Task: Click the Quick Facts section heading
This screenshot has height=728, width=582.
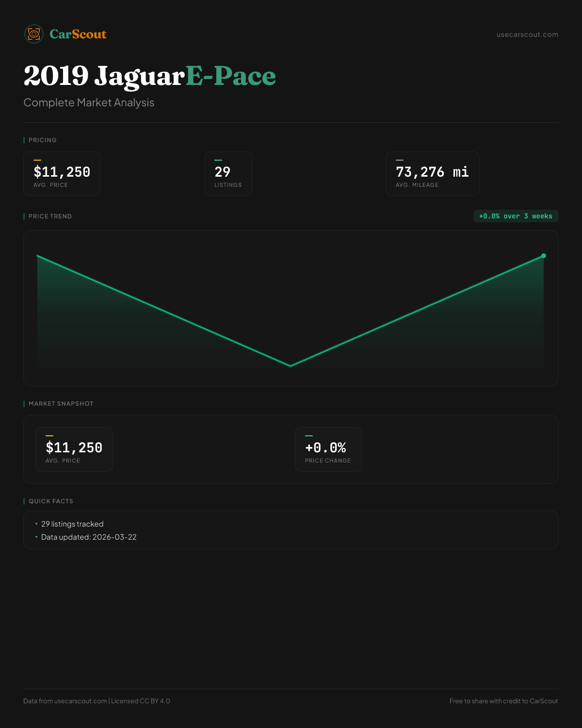Action: click(51, 501)
